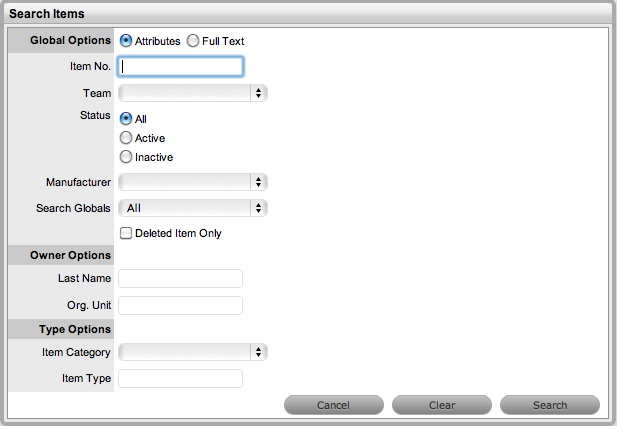Open the Item Category dropdown
Screen dimensions: 617x426
[192, 352]
